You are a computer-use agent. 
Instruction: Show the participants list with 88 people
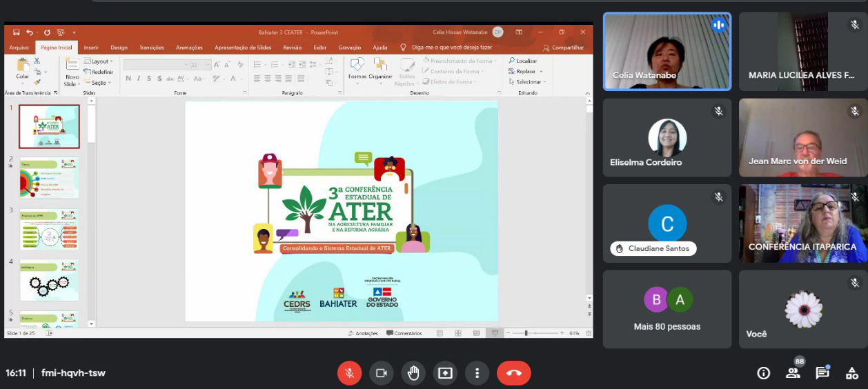[793, 373]
